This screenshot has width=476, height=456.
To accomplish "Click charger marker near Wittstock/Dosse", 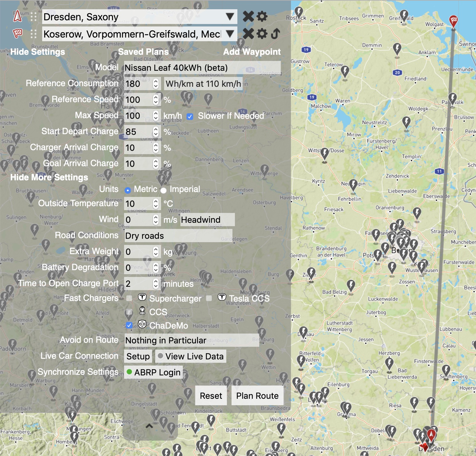I will (x=325, y=154).
